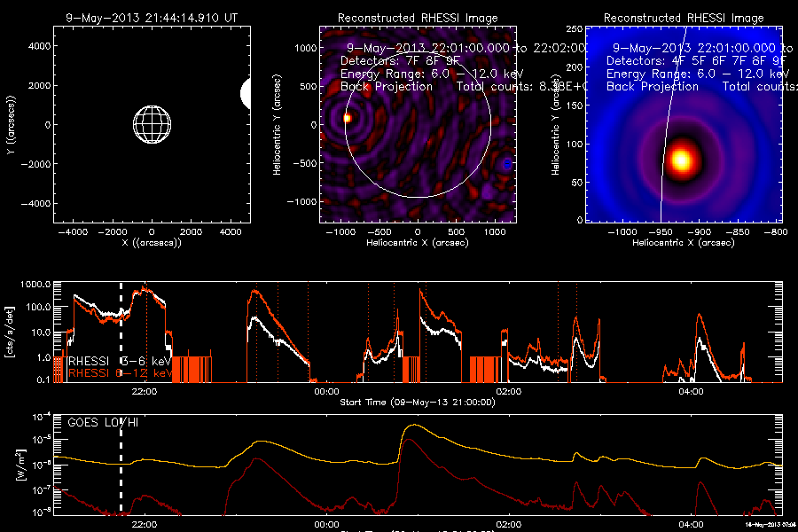Click the right panel's "Heliocentric X (arcsec)" label
Screen dimensions: 798x532
point(684,243)
